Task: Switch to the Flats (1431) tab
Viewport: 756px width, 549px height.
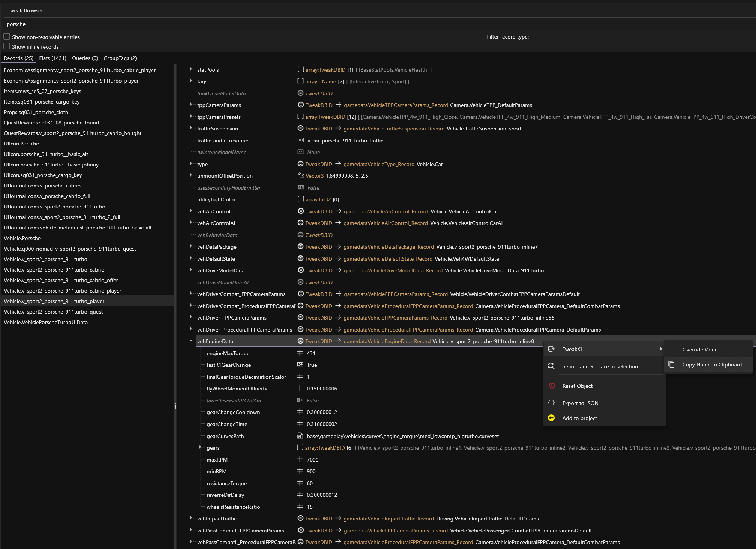Action: (x=52, y=58)
